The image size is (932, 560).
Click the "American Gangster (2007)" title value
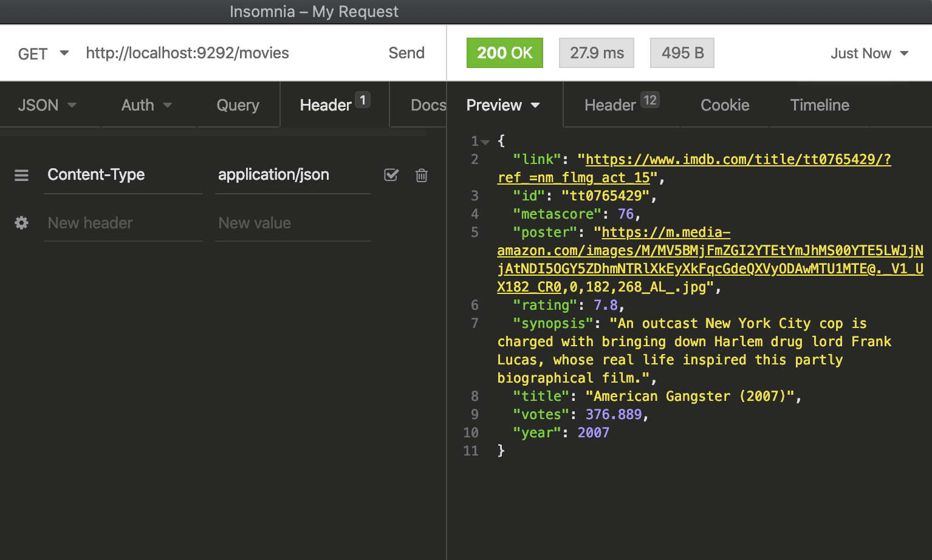[x=690, y=396]
